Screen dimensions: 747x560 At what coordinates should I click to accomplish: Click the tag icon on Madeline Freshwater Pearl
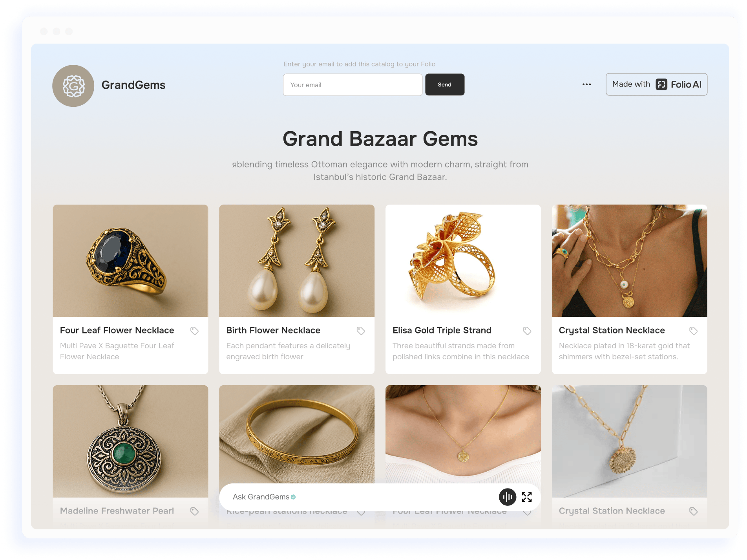[x=194, y=511]
